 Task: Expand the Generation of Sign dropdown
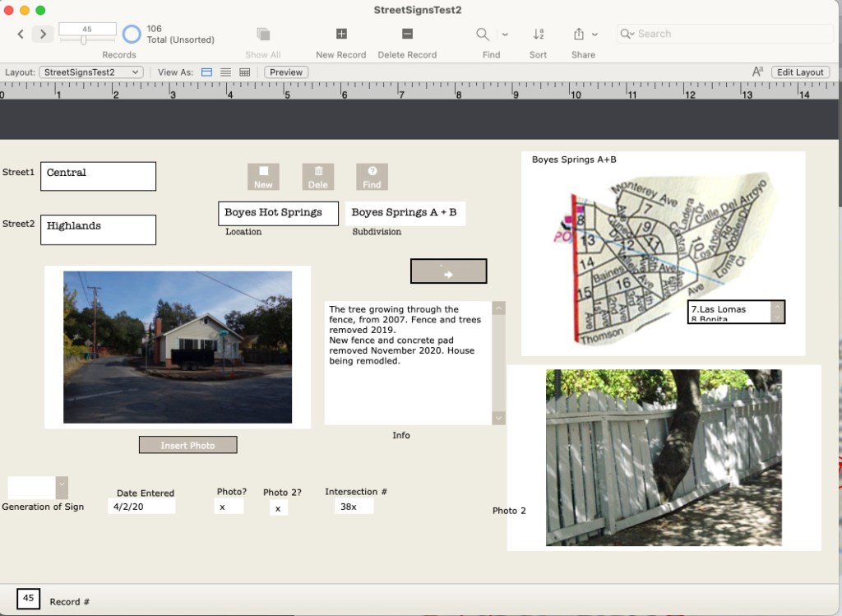62,488
